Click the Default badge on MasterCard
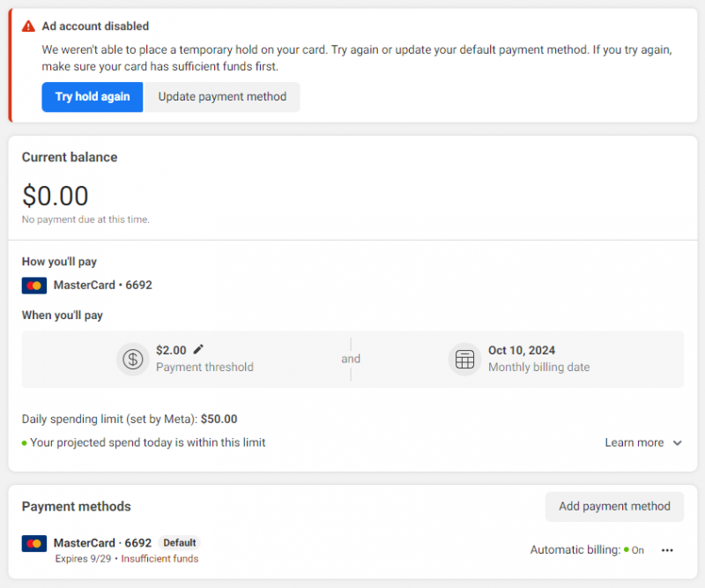 180,543
